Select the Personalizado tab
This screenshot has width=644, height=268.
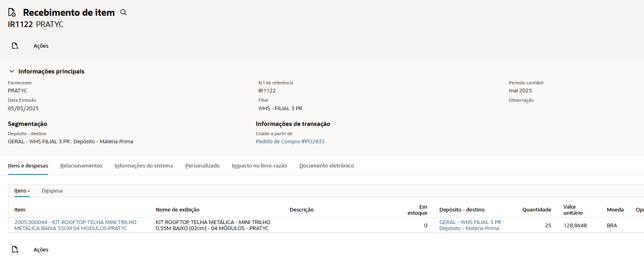202,166
